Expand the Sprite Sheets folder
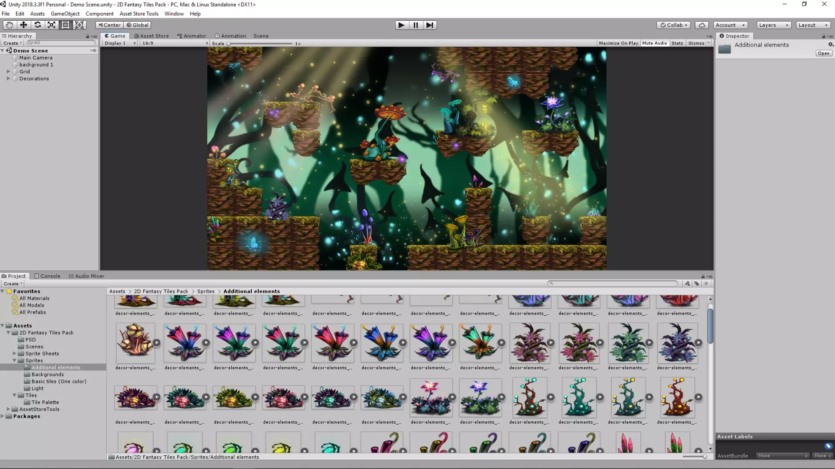Screen dimensions: 835x469 [x=14, y=353]
